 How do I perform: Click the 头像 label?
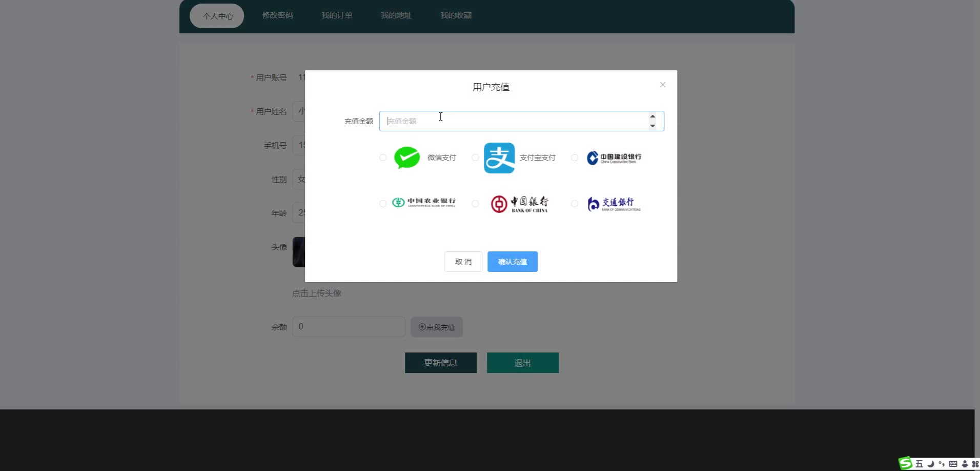click(x=279, y=247)
